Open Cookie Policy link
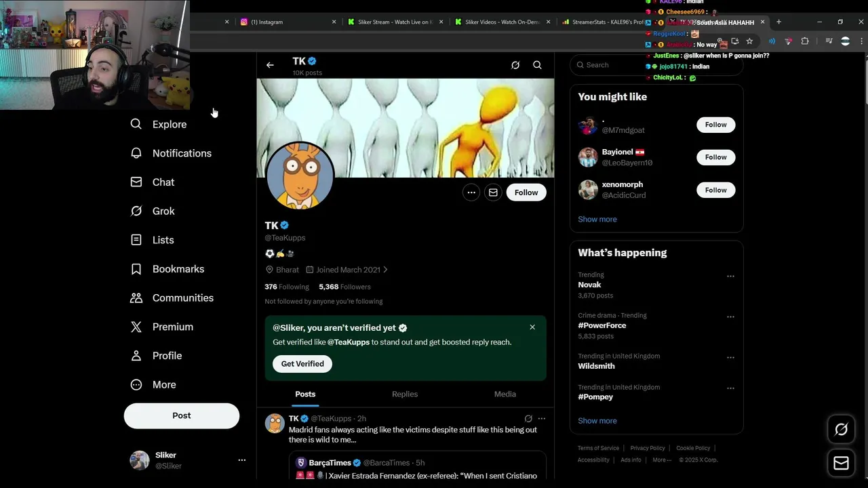The image size is (868, 488). pyautogui.click(x=693, y=448)
